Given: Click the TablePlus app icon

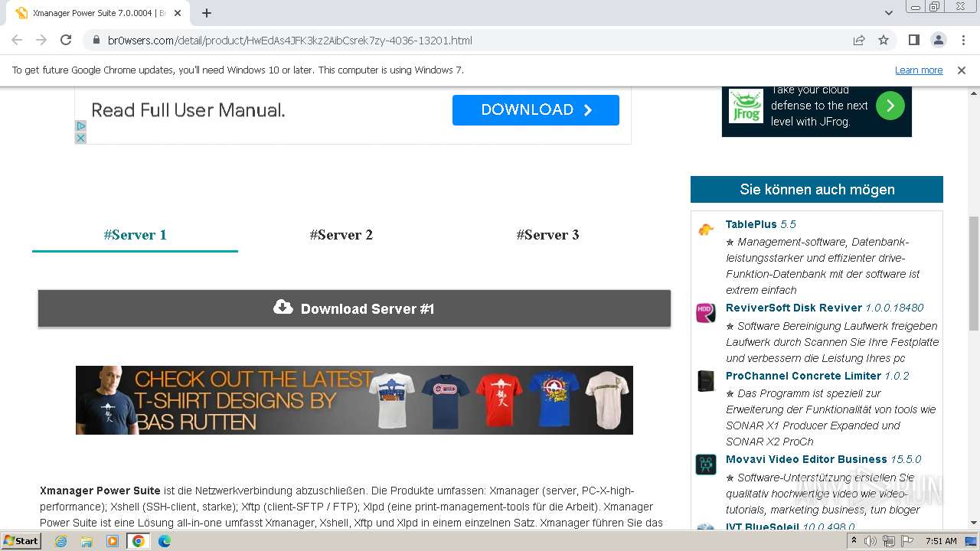Looking at the screenshot, I should [706, 229].
